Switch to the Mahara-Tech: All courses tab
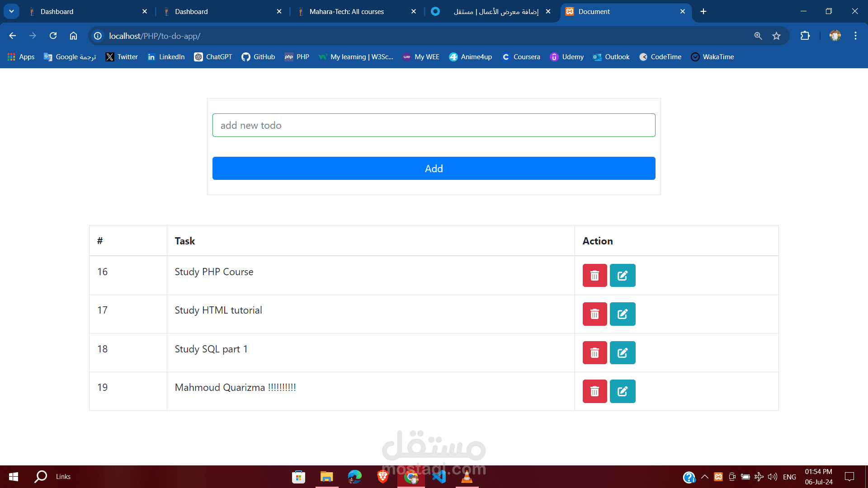Viewport: 868px width, 488px height. click(x=347, y=12)
